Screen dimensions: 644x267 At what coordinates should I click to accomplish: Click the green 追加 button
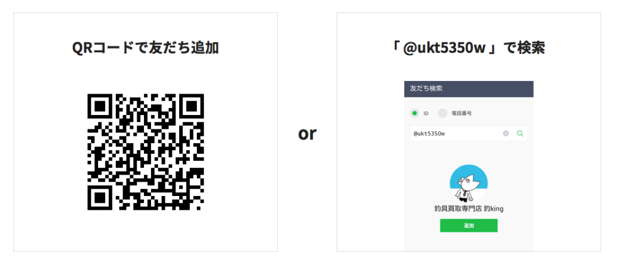click(469, 226)
